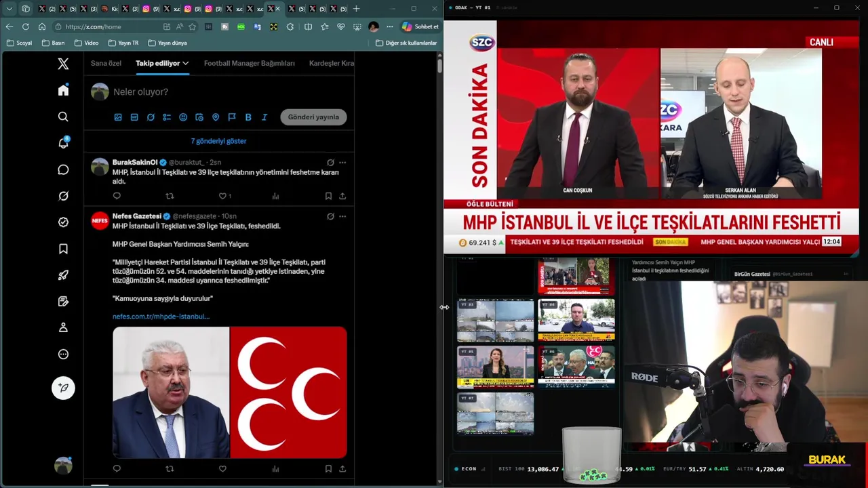Open tab search chevron in browser
This screenshot has height=488, width=868.
pos(9,9)
